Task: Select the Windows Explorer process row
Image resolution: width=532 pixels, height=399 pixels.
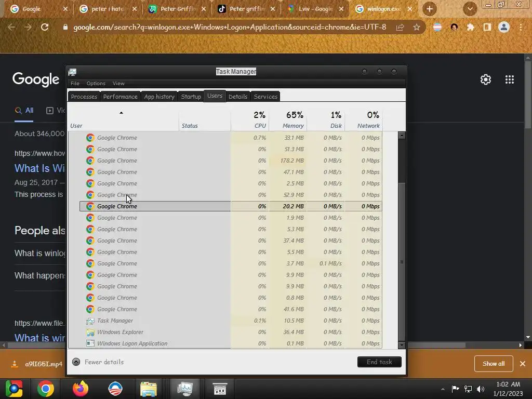Action: click(x=231, y=332)
